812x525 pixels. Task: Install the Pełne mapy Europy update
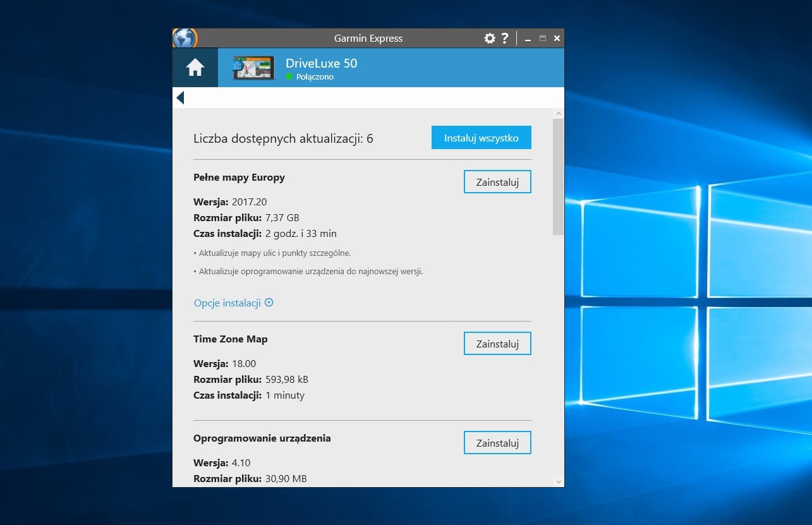tap(497, 182)
